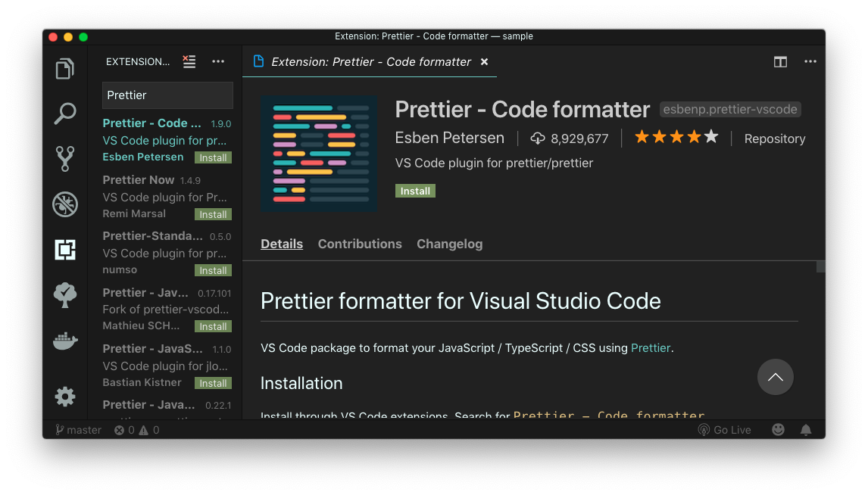Follow the Prettier hyperlink in description
The width and height of the screenshot is (868, 495).
tap(651, 348)
